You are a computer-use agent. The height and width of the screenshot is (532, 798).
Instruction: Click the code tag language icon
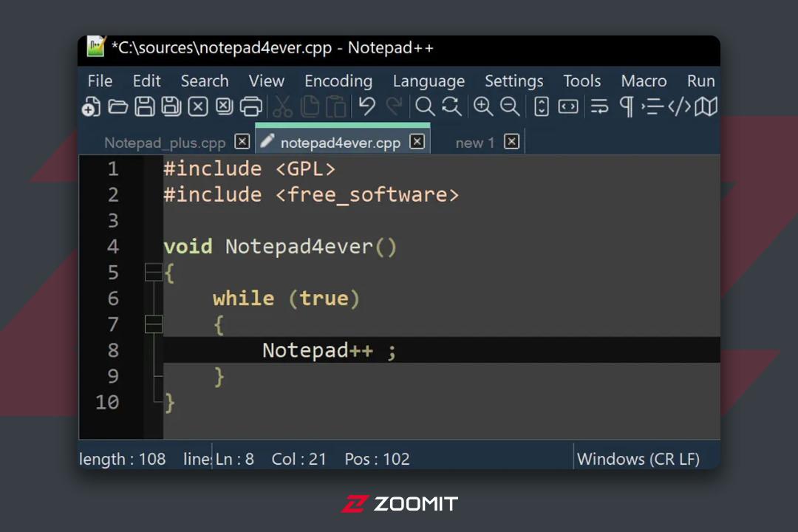coord(680,107)
